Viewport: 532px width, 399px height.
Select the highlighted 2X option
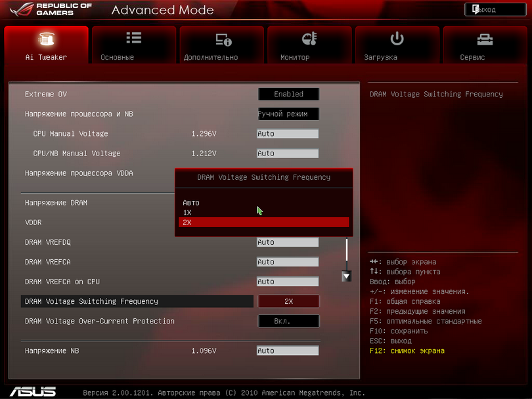click(263, 222)
